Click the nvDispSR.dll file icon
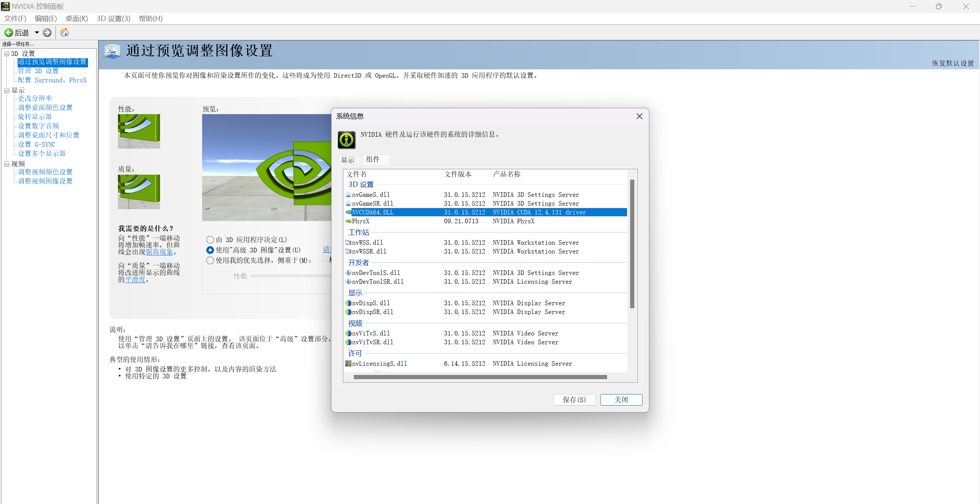 348,312
